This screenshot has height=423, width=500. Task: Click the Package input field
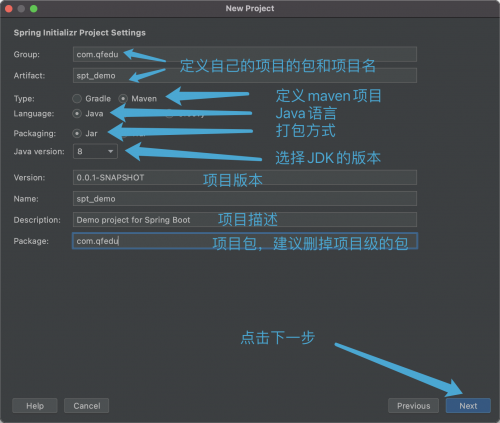(245, 241)
